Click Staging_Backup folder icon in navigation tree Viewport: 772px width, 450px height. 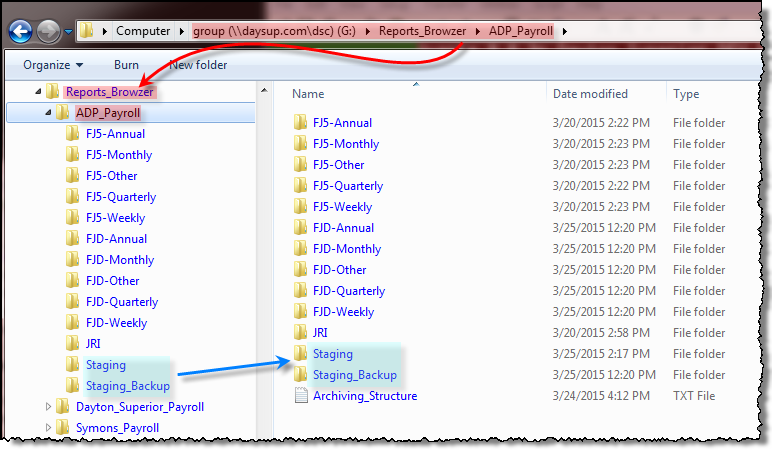pos(72,386)
